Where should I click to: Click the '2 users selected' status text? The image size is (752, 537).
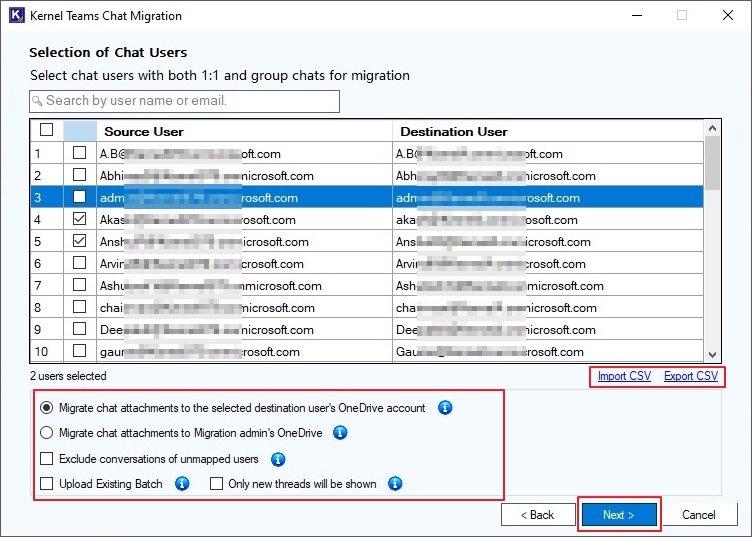point(68,375)
